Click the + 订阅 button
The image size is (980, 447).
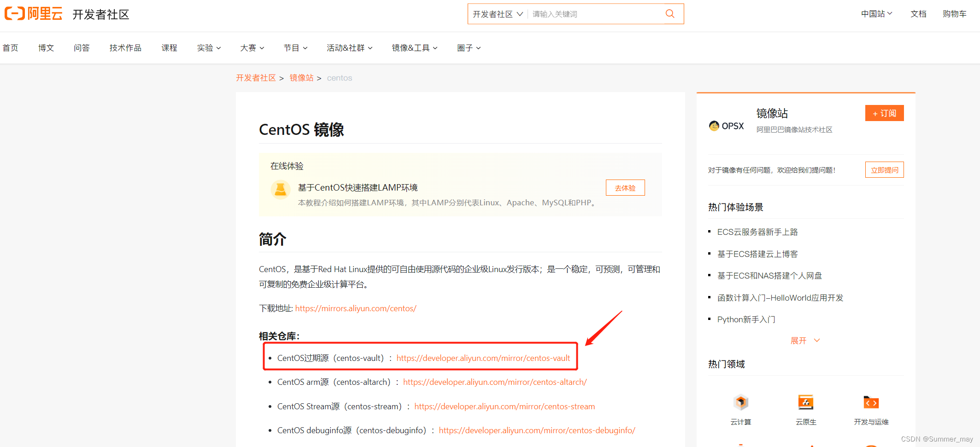click(884, 113)
